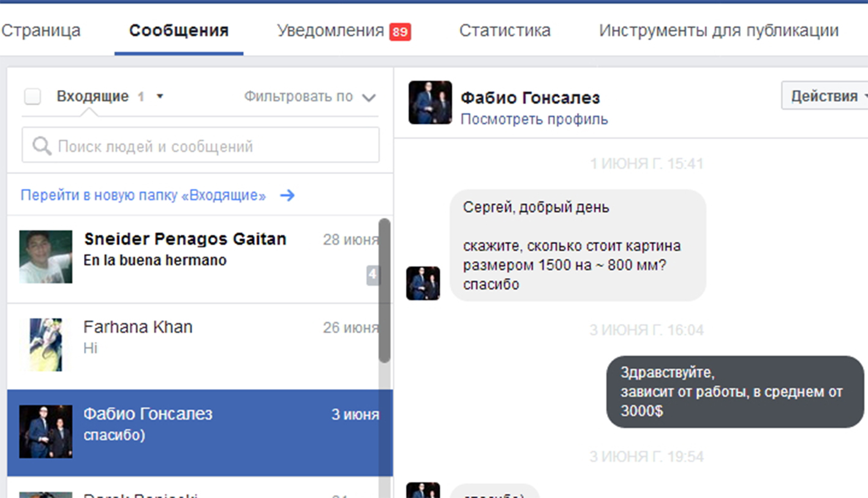Expand the Входящие folder dropdown arrow
The height and width of the screenshot is (498, 868).
160,97
